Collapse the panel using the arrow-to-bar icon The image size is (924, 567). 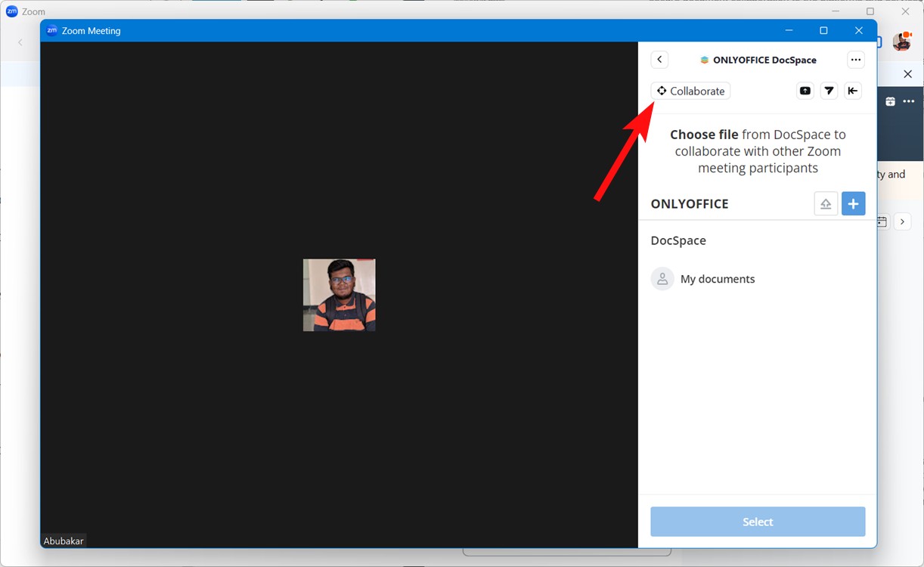point(853,90)
